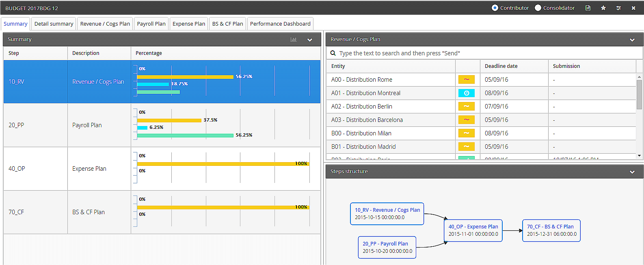Select the 20_PP Payroll Plan row
The width and height of the screenshot is (644, 265).
(x=162, y=125)
